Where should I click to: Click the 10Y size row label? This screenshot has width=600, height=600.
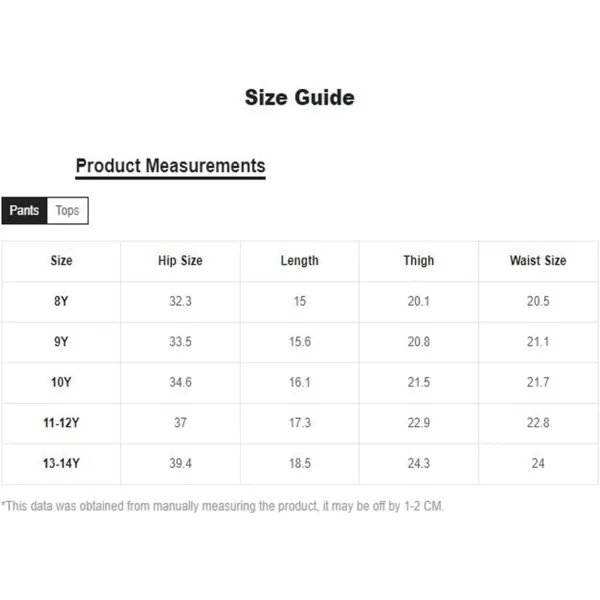coord(61,382)
